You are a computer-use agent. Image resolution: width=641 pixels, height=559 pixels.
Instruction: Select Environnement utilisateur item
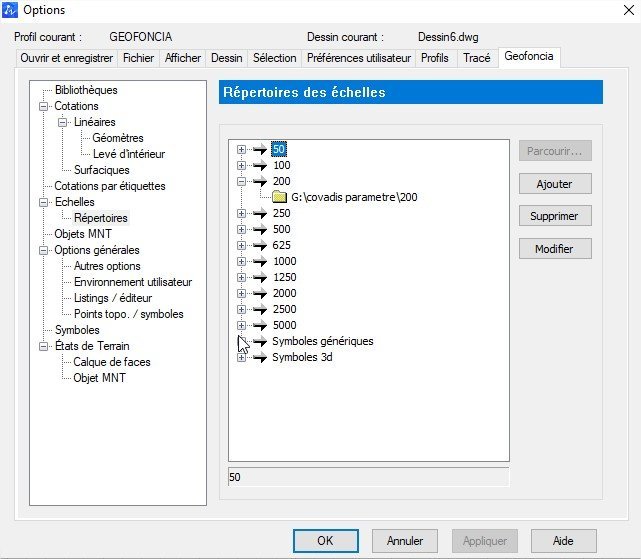coord(133,282)
